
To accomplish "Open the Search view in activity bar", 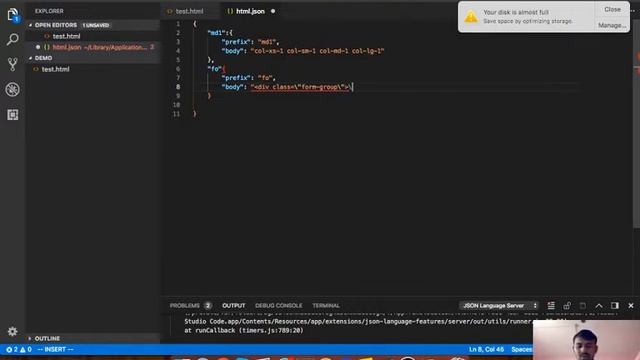I will point(13,40).
